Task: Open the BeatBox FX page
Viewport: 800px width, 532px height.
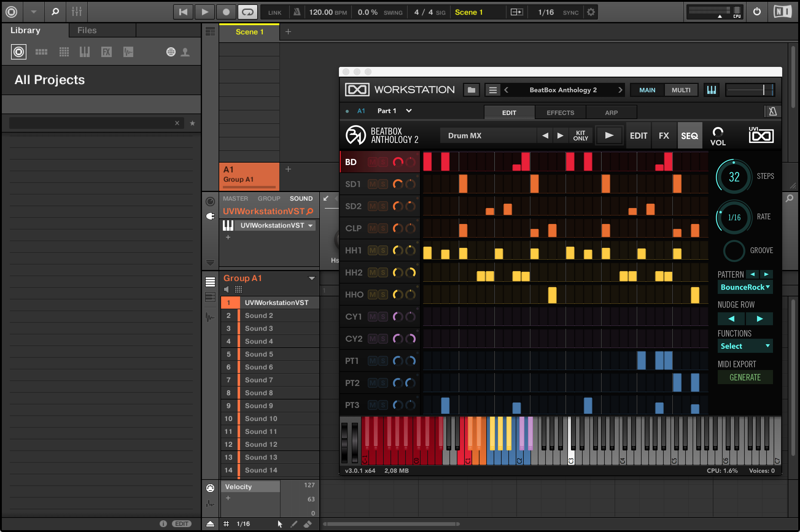Action: coord(664,136)
